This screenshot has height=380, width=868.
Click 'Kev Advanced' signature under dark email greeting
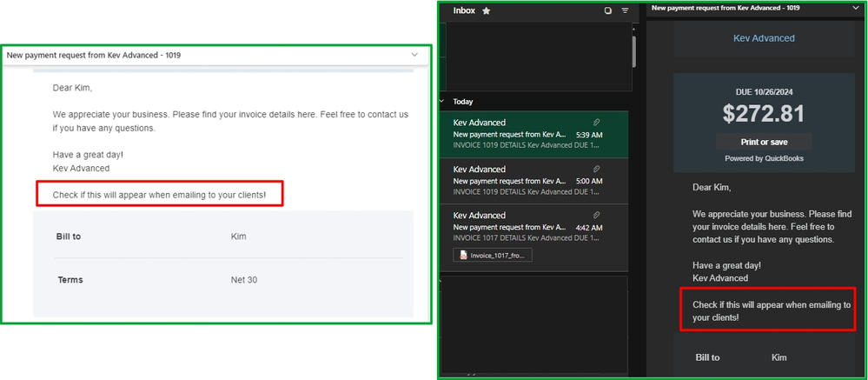[720, 278]
